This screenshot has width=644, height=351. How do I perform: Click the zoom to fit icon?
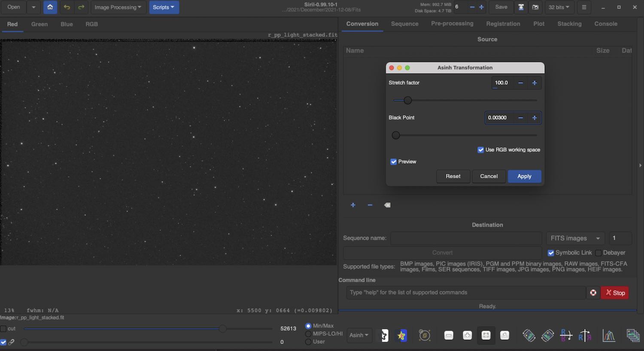pos(486,336)
